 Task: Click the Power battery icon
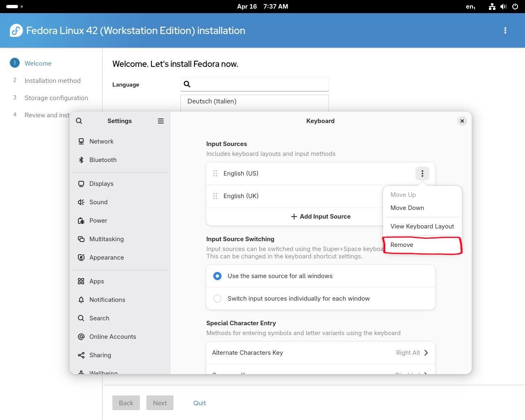(x=81, y=221)
